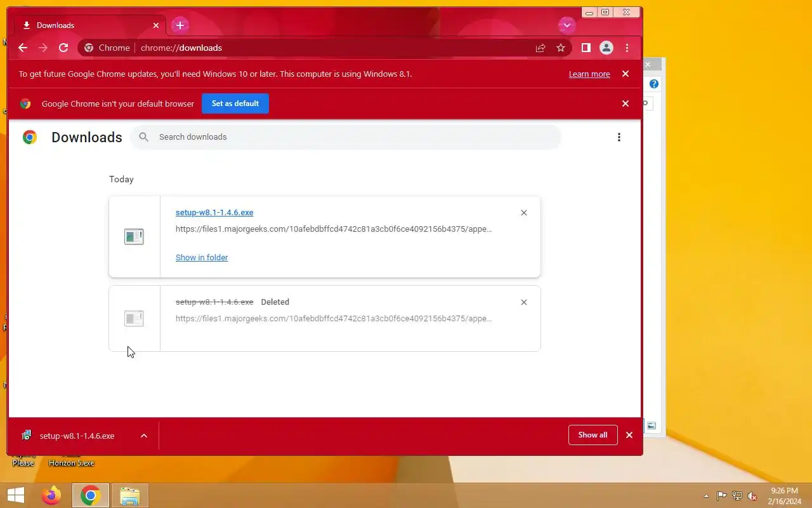
Task: Focus the Search downloads field
Action: pyautogui.click(x=346, y=137)
